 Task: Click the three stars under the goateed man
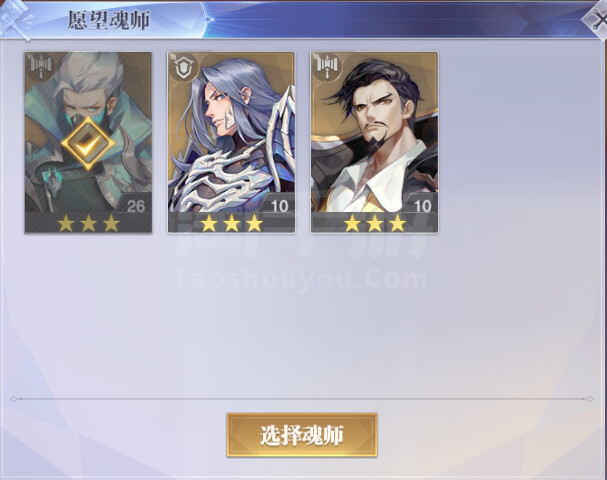click(x=375, y=223)
